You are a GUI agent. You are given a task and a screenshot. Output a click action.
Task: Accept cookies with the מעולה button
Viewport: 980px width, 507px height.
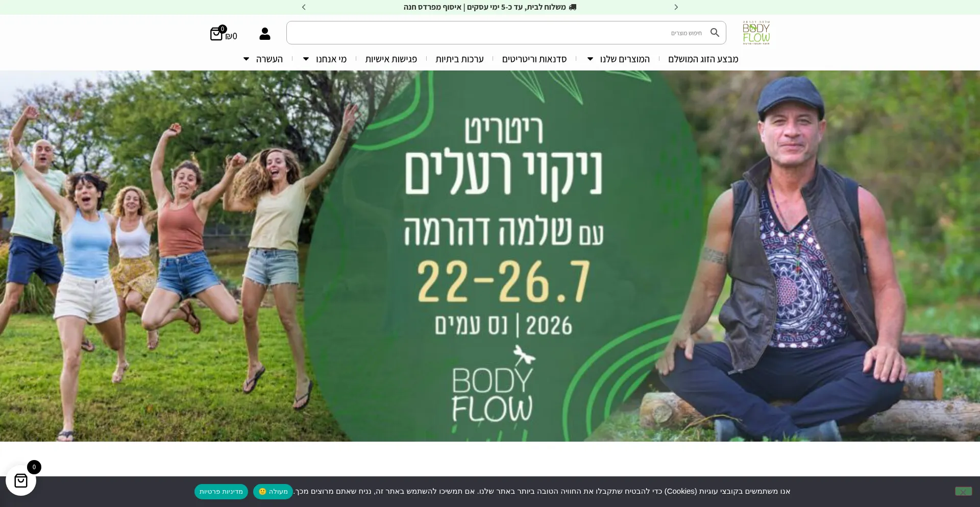[x=273, y=492]
